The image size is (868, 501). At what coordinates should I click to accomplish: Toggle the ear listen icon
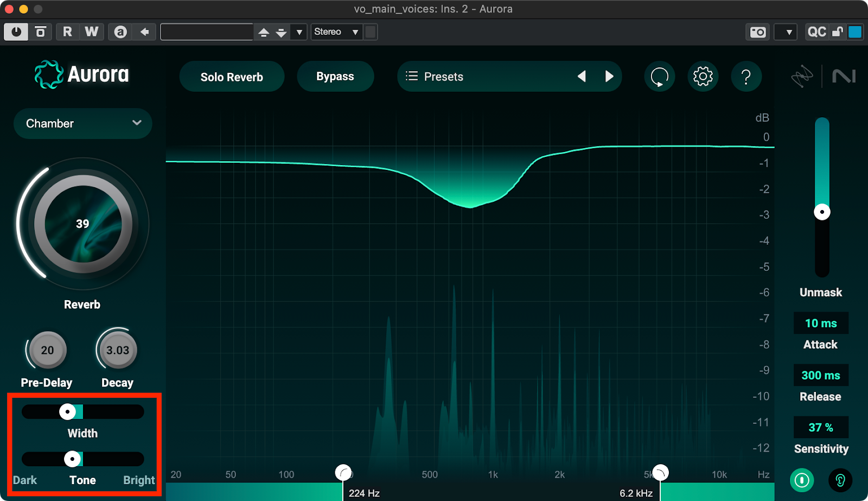pos(840,480)
